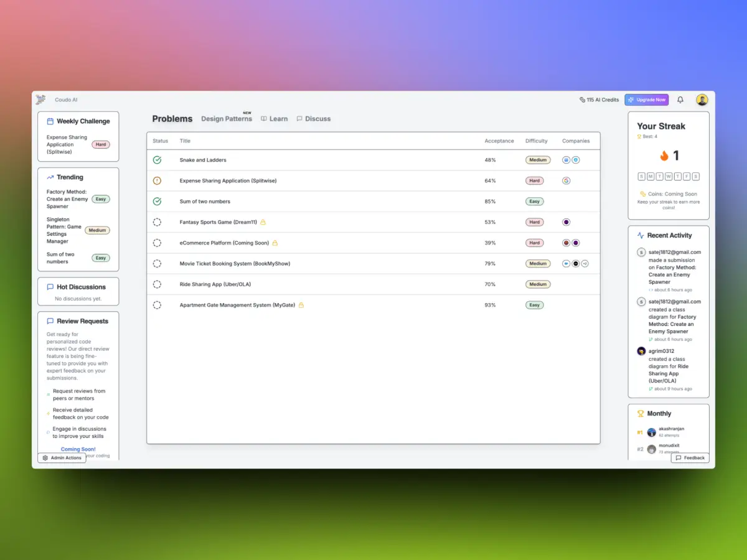Click lock icon beside Fantasy Sports Game
The image size is (747, 560).
tap(263, 222)
